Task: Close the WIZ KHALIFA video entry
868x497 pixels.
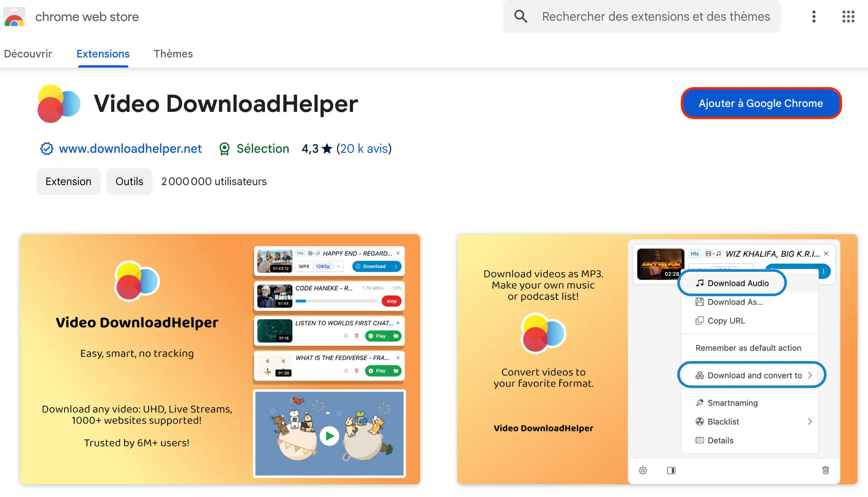Action: click(826, 254)
